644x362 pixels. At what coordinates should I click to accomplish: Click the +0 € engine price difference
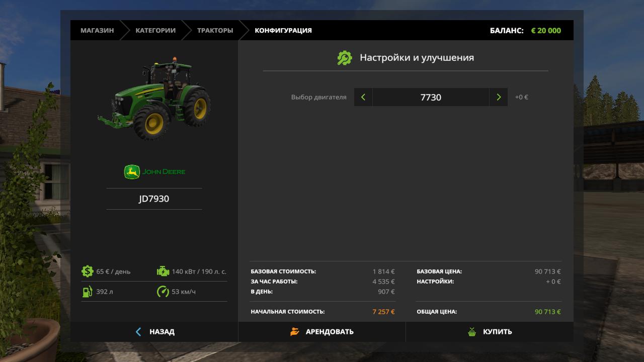click(522, 97)
